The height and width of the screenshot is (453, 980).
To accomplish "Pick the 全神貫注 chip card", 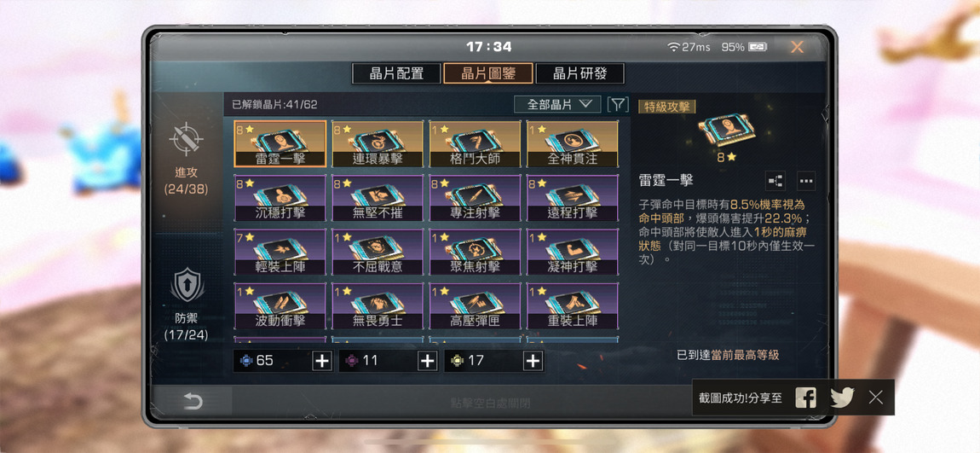I will pos(573,144).
